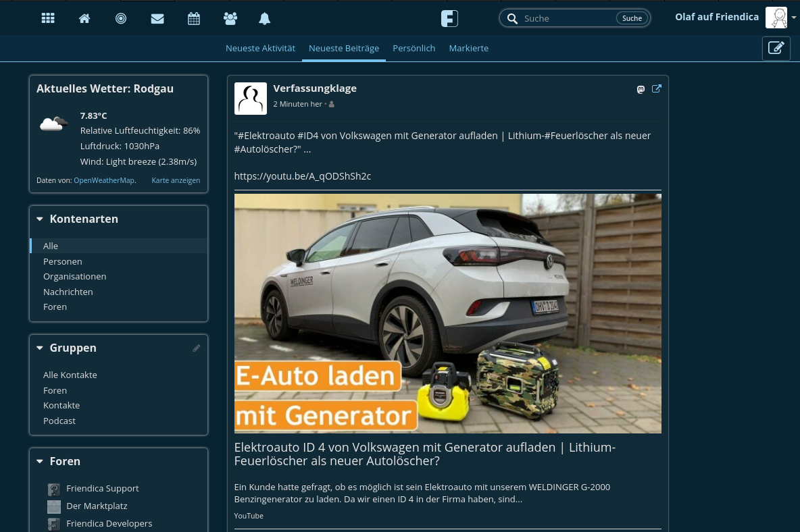This screenshot has height=532, width=800.
Task: Open Friendica Support forum link
Action: (x=103, y=488)
